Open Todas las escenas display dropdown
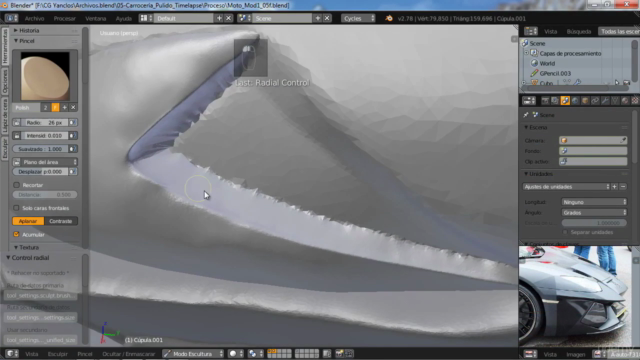This screenshot has height=360, width=640. 619,31
